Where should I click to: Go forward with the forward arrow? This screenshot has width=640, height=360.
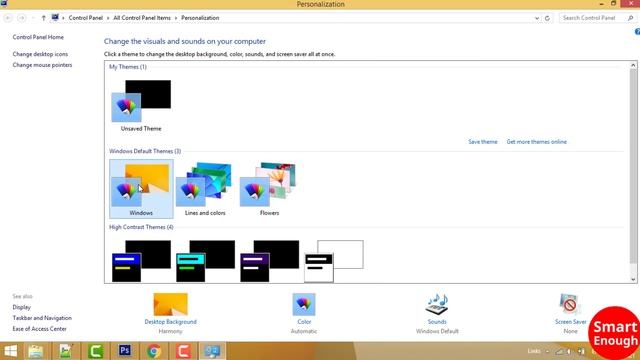(x=22, y=18)
